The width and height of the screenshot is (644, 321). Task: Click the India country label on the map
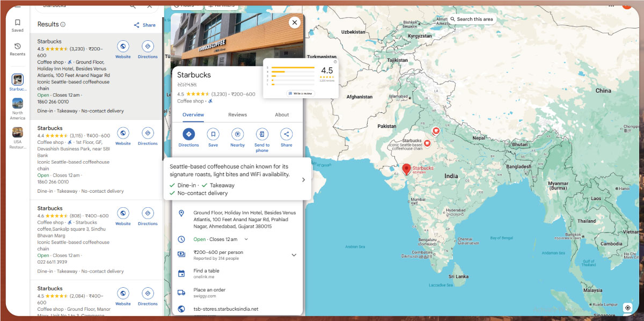click(x=451, y=176)
